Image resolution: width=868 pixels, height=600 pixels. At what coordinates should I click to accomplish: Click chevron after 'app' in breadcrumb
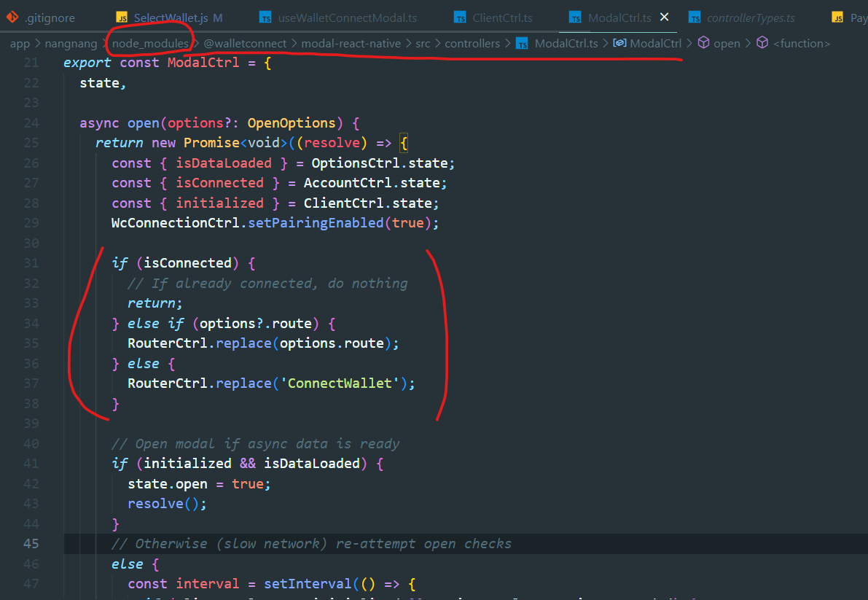(37, 43)
